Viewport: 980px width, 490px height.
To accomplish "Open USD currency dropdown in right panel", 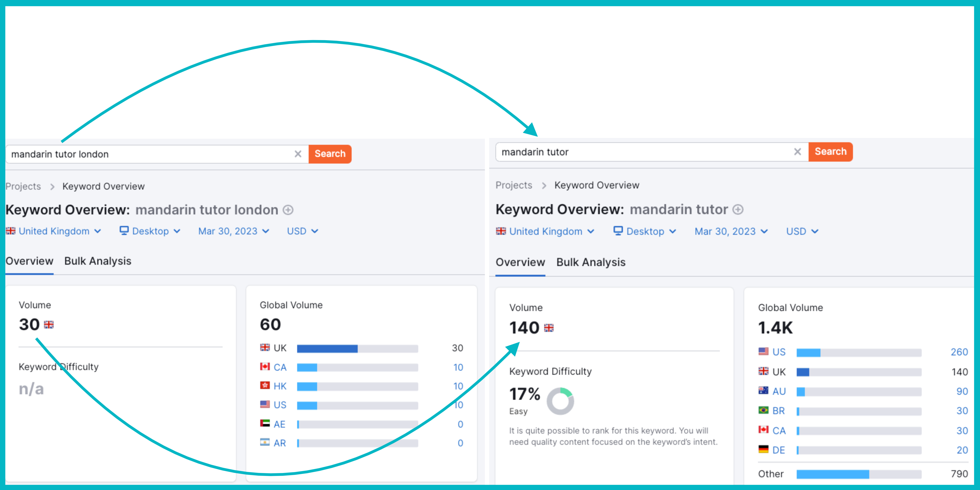I will tap(802, 231).
